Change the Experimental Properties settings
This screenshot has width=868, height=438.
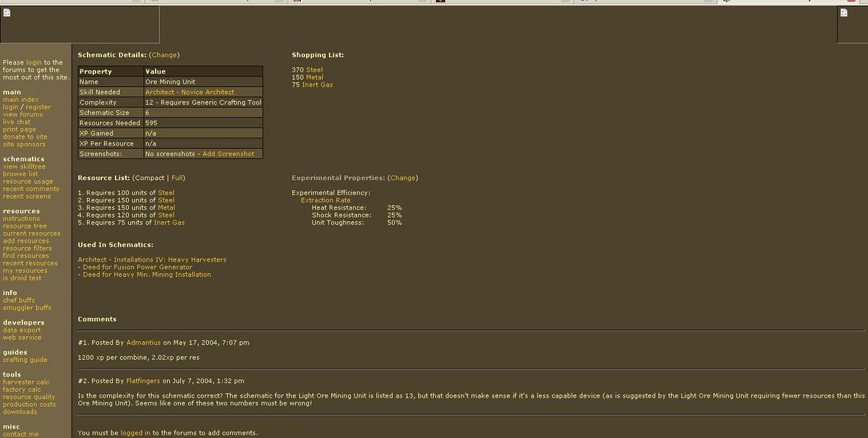coord(403,178)
